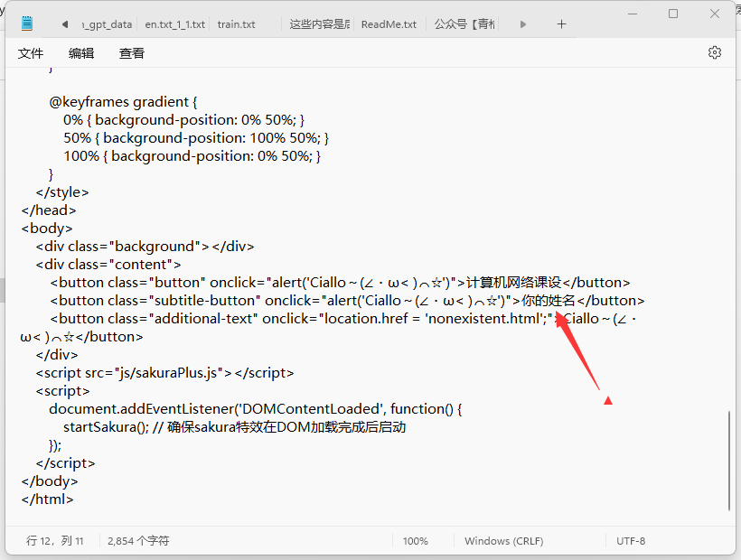Click the Notepad app icon in title bar
Screen dimensions: 741x560
pyautogui.click(x=27, y=23)
